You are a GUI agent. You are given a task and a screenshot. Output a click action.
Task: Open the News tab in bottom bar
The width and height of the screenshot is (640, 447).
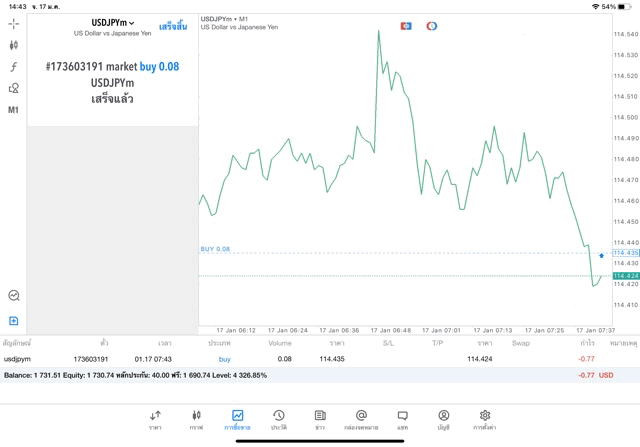(320, 420)
